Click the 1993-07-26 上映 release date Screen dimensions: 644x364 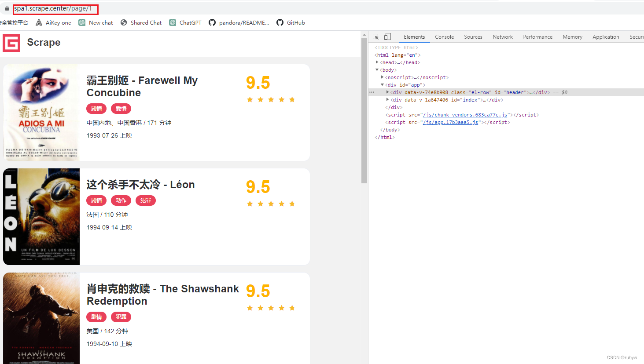point(109,135)
